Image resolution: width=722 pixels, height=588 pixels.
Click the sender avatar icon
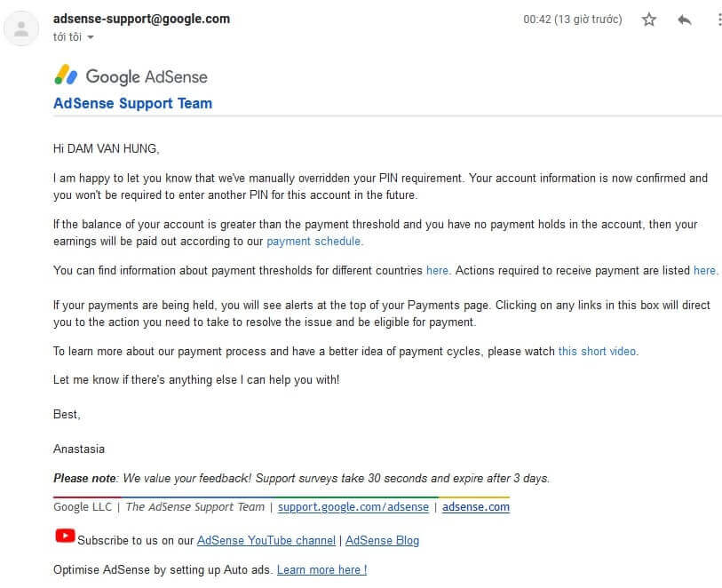20,28
